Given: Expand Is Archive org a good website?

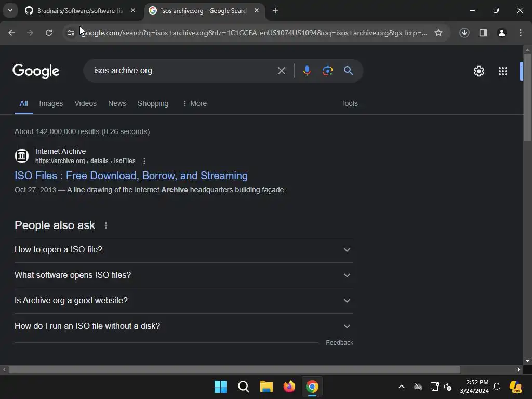Looking at the screenshot, I should pyautogui.click(x=183, y=301).
